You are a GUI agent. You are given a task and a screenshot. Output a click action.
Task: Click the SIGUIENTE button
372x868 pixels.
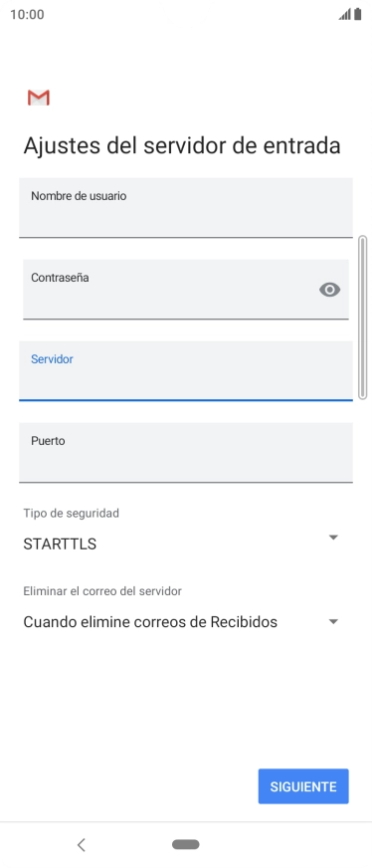[x=303, y=786]
